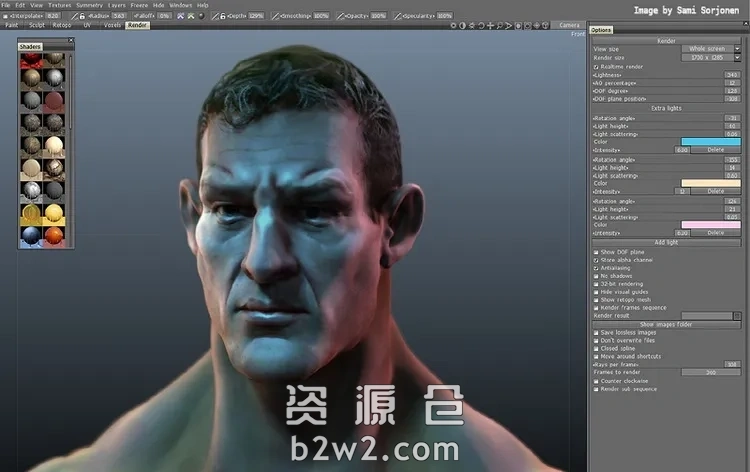Switch to the Sculpt tab
This screenshot has height=472, width=750.
click(34, 25)
